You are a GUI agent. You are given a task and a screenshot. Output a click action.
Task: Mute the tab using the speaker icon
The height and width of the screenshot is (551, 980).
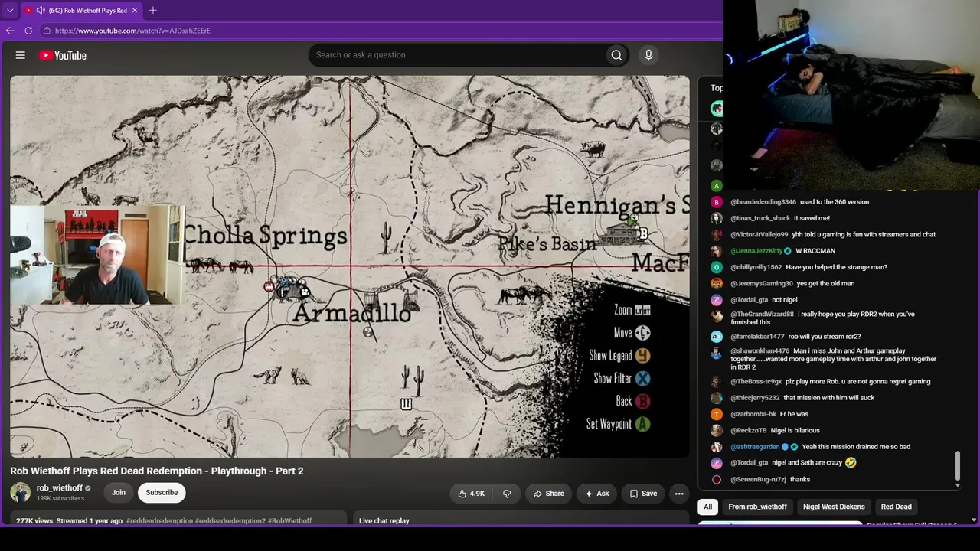[41, 11]
